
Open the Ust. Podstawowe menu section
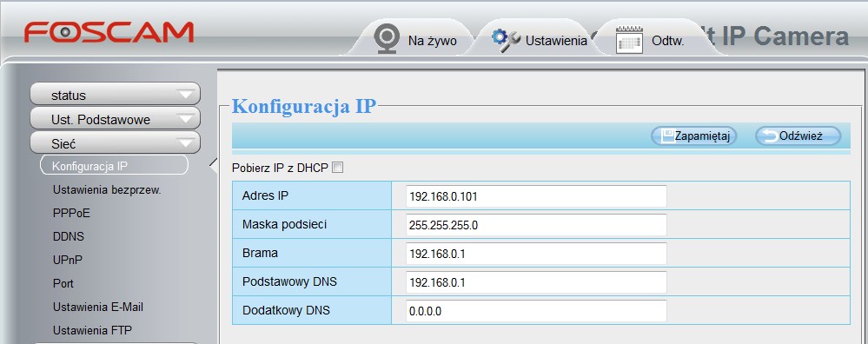(115, 118)
